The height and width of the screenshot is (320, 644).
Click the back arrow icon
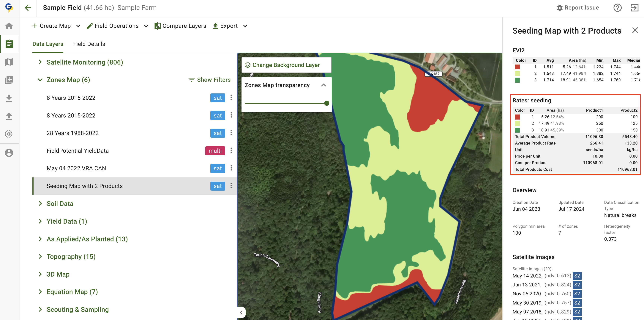pos(28,8)
